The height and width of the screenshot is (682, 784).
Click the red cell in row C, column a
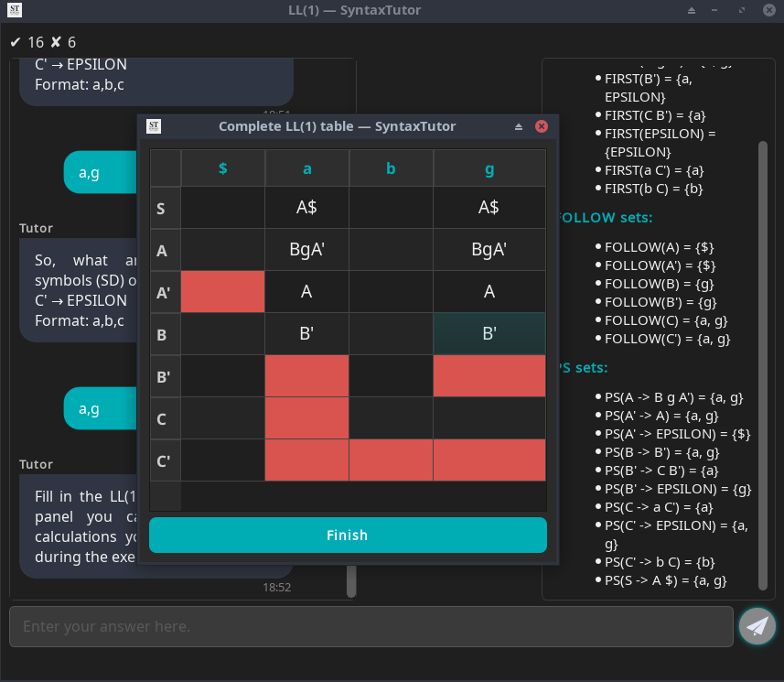(307, 417)
